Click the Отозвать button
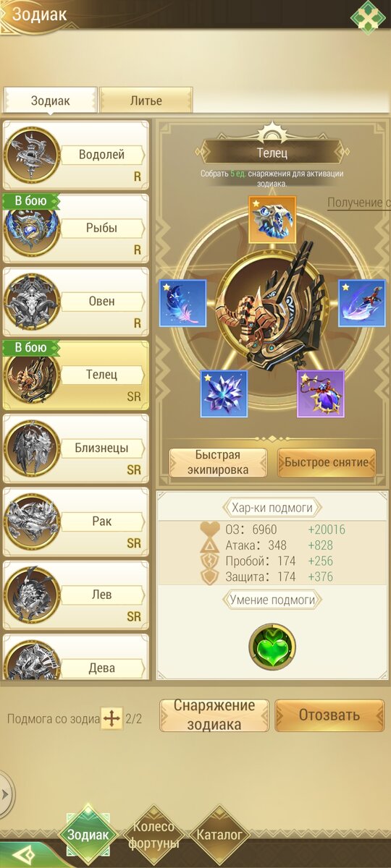The image size is (391, 868). click(329, 715)
